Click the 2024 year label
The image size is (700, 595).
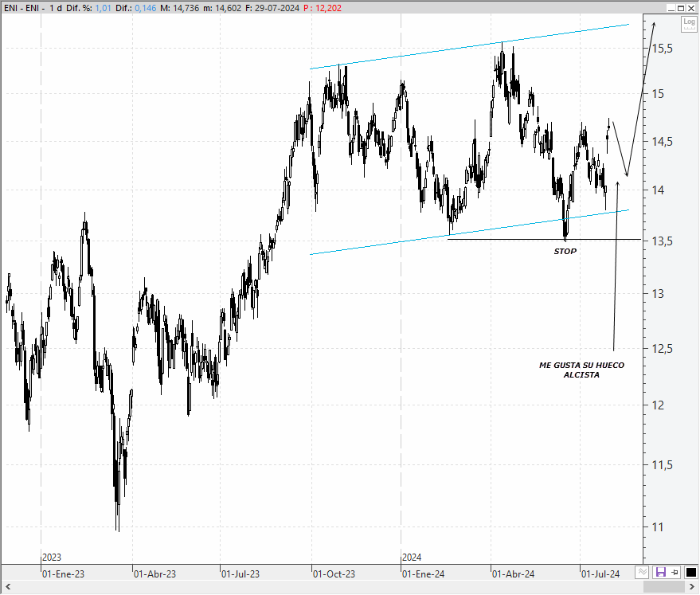point(412,558)
